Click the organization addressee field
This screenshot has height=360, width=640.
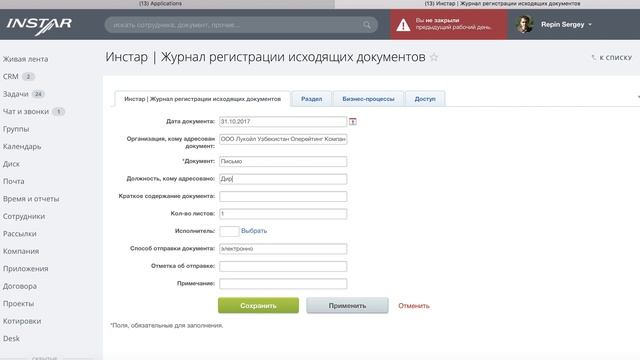point(283,139)
